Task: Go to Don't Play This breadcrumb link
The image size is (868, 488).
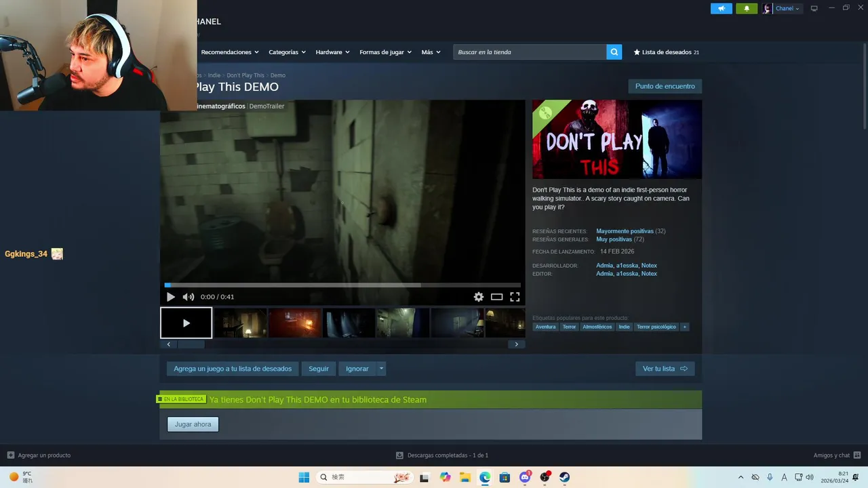Action: coord(245,75)
